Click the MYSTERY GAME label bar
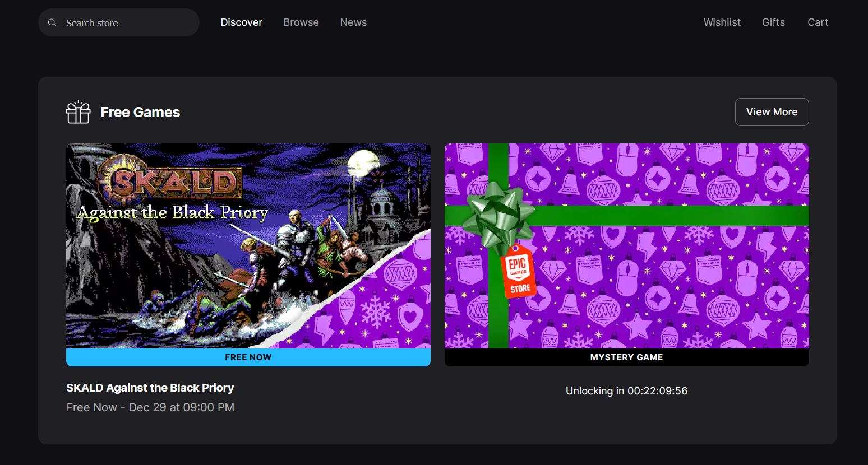The width and height of the screenshot is (868, 465). click(627, 357)
